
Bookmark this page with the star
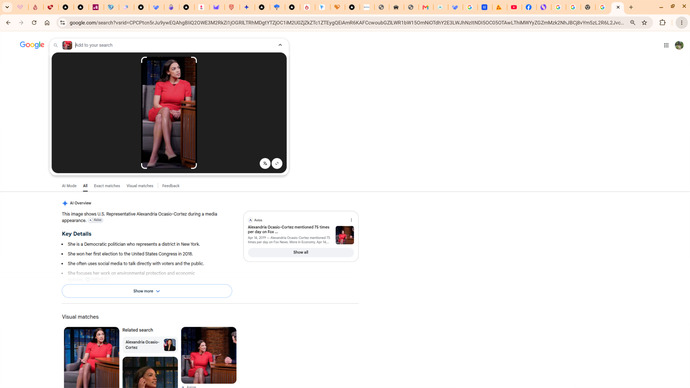[x=644, y=22]
